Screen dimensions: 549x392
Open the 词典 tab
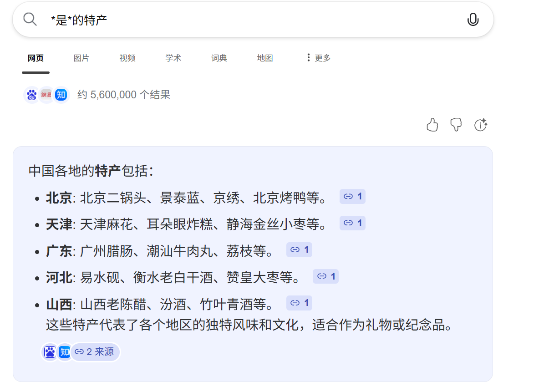(219, 58)
